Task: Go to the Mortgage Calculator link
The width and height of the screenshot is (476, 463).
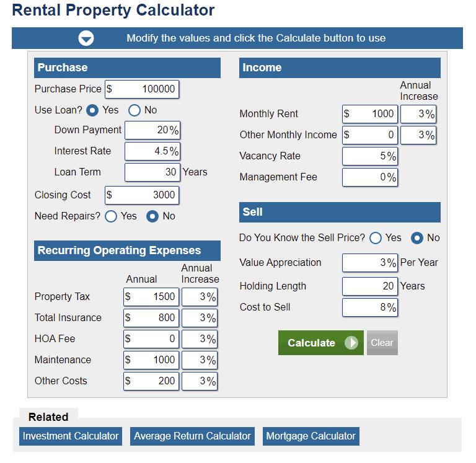Action: pyautogui.click(x=311, y=436)
